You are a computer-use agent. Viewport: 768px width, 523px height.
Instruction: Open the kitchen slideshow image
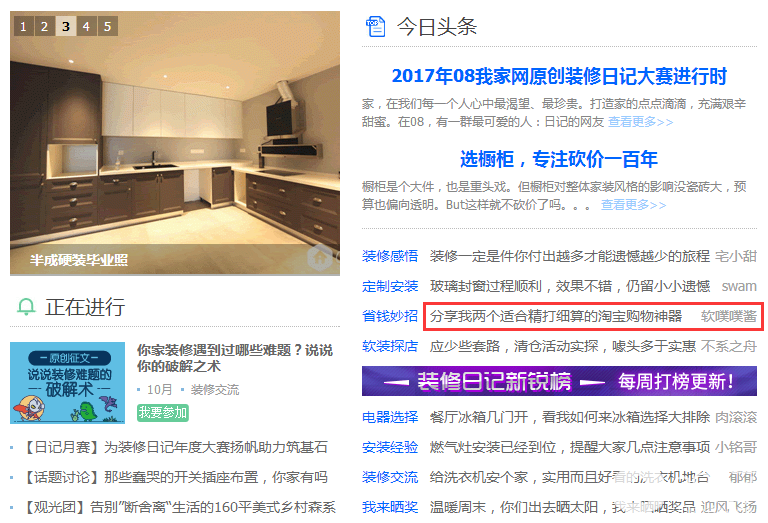coord(175,143)
